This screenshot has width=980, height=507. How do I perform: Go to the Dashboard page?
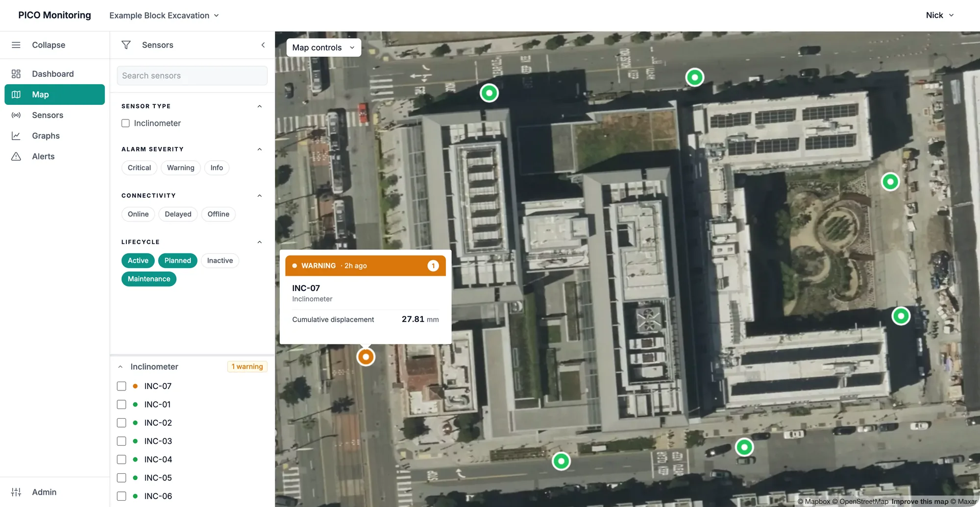pyautogui.click(x=54, y=74)
